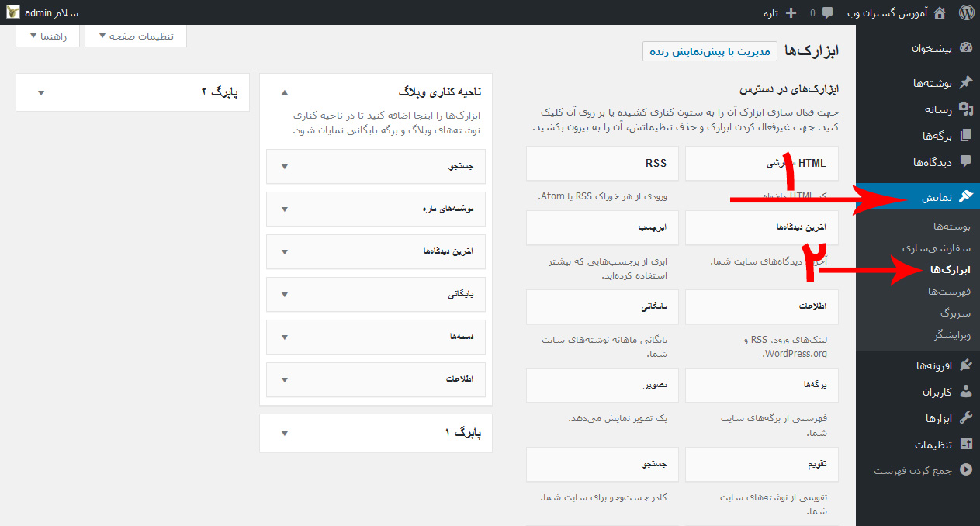Open سفارشی‌سازی customize submenu
Image resolution: width=980 pixels, height=526 pixels.
tap(937, 247)
